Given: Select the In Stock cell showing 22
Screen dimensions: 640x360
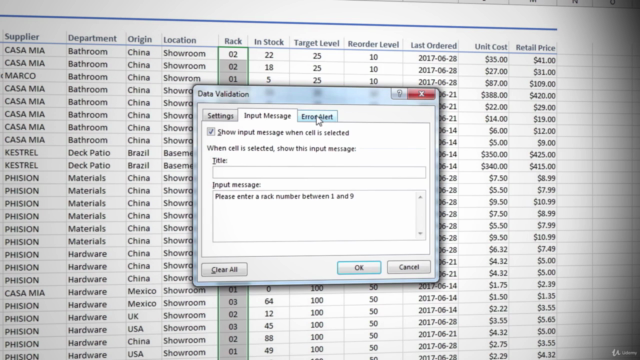Looking at the screenshot, I should (x=268, y=55).
